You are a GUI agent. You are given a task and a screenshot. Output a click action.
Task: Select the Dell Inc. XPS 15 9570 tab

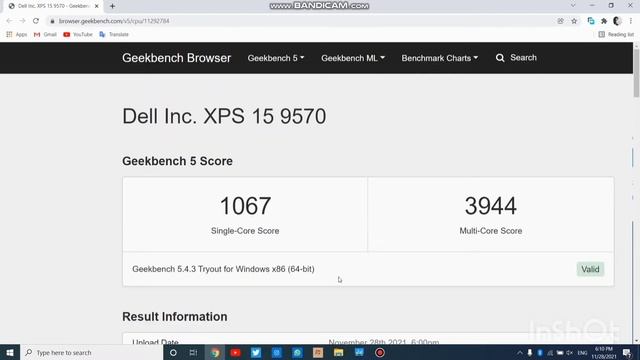click(x=53, y=6)
